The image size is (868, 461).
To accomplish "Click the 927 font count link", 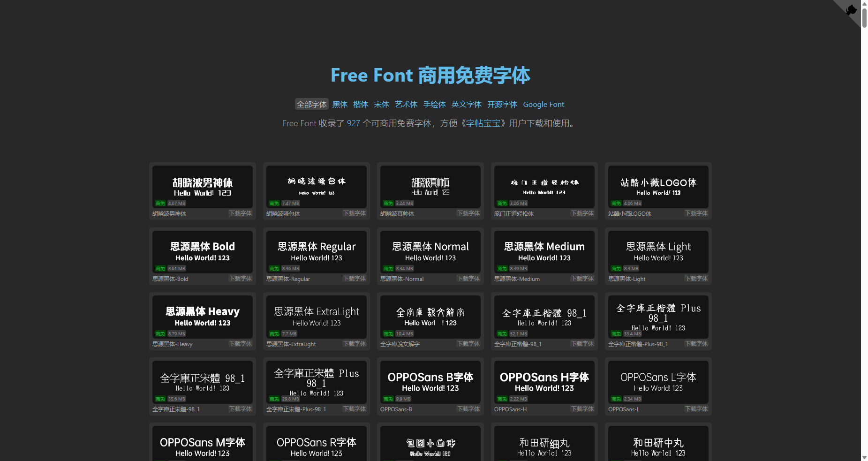I will [354, 123].
